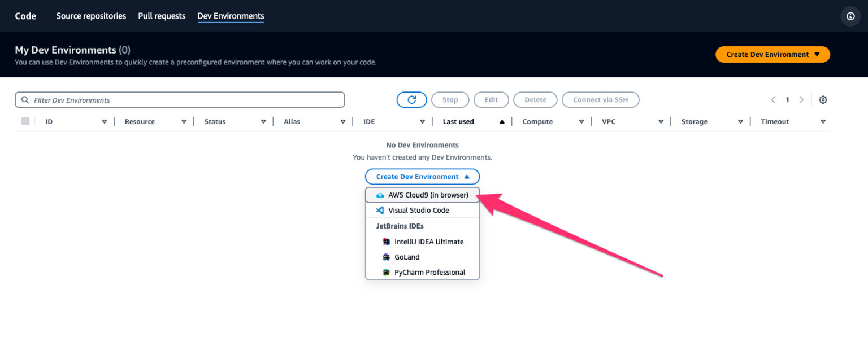Open the Source repositories tab
Image resolution: width=868 pixels, height=342 pixels.
pyautogui.click(x=91, y=16)
